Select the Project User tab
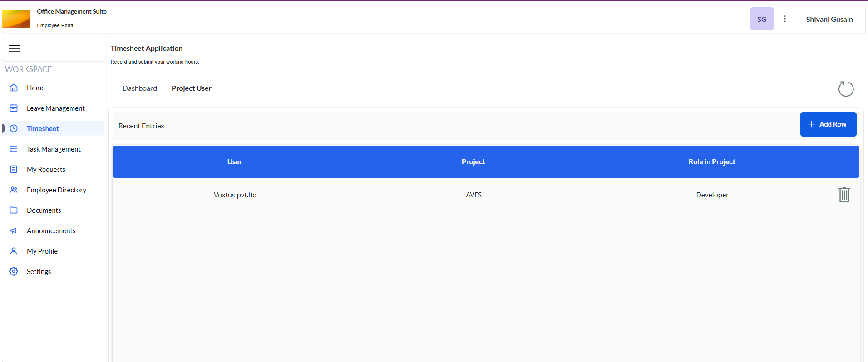Image resolution: width=868 pixels, height=362 pixels. pyautogui.click(x=192, y=88)
